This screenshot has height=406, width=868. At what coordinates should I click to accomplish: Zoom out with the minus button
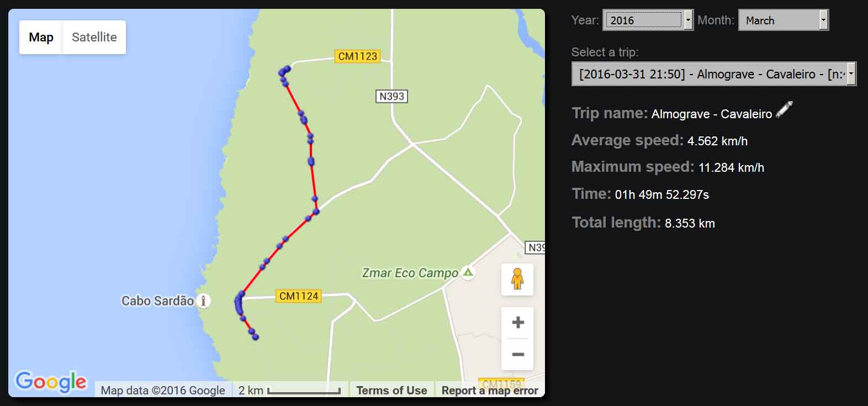click(x=517, y=354)
